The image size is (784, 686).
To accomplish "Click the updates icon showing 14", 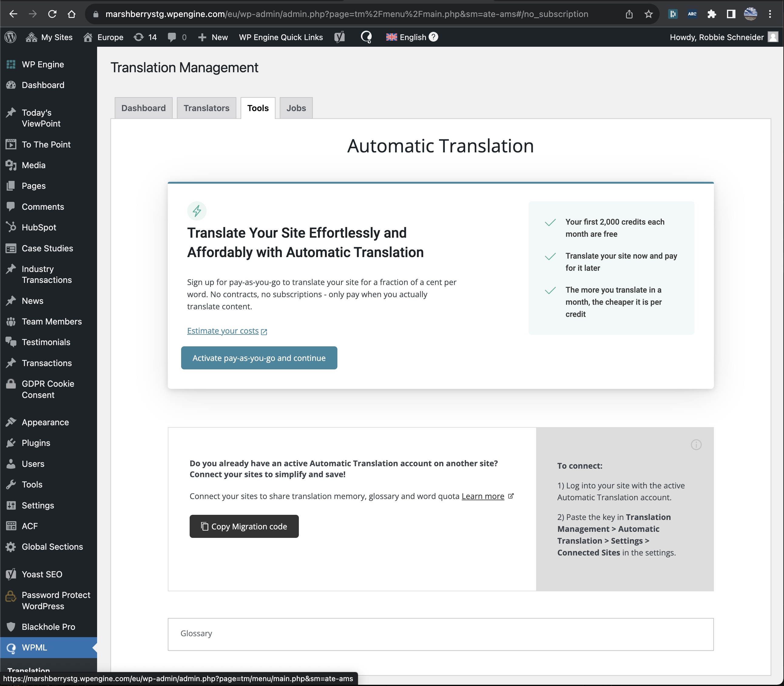I will 145,37.
